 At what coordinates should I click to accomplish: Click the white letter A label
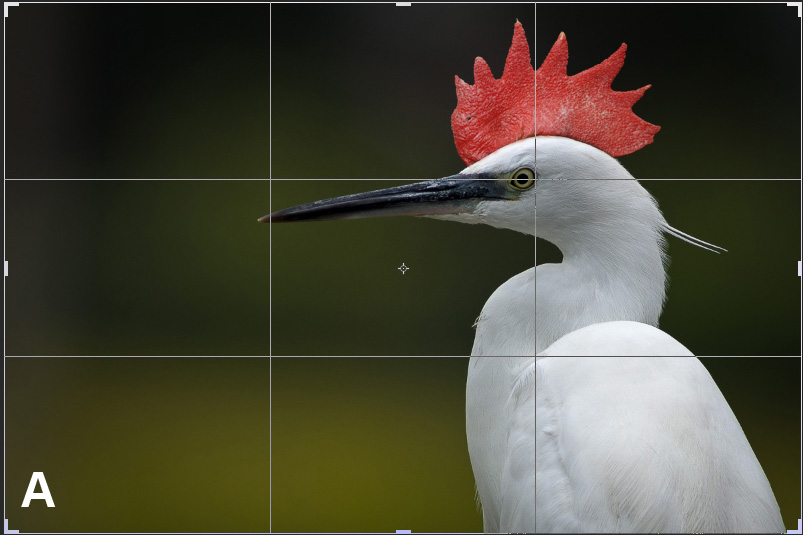(x=38, y=492)
